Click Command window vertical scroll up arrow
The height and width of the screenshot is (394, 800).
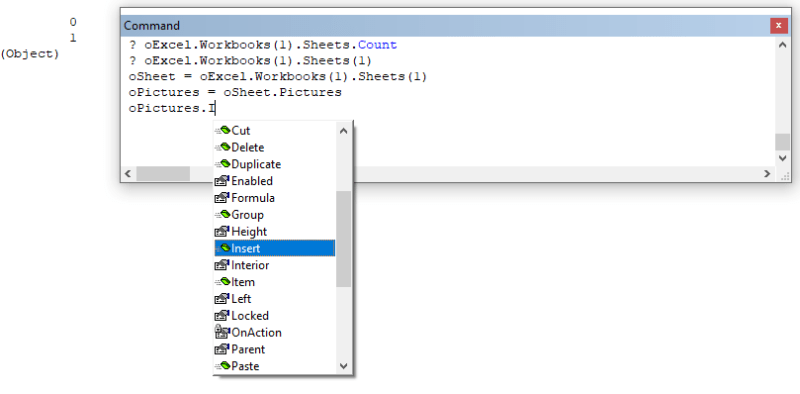[783, 45]
